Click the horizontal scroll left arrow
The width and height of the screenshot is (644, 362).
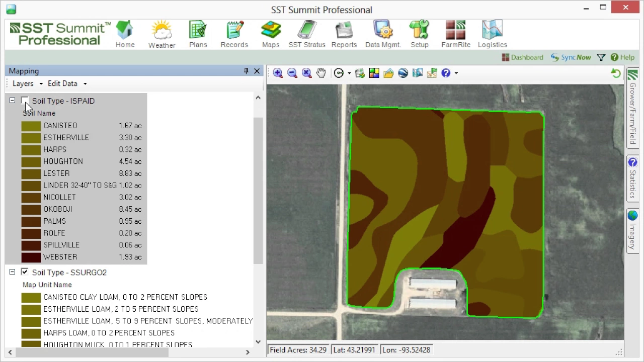coord(10,352)
